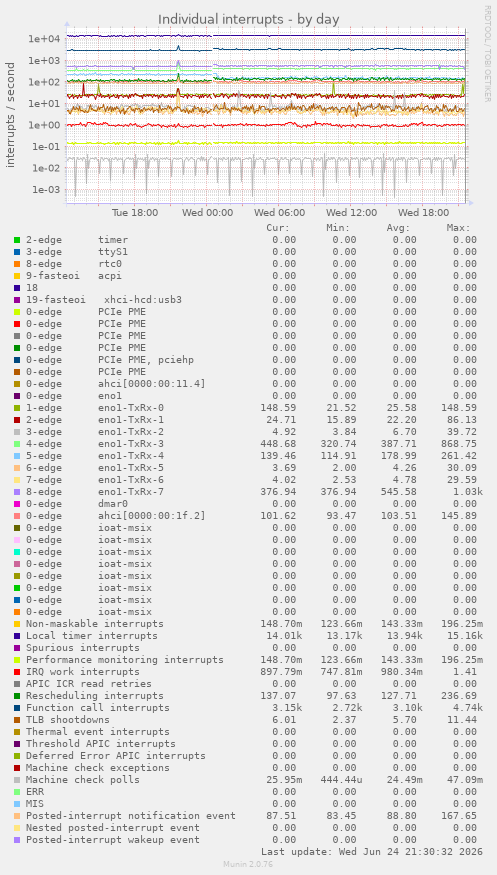This screenshot has height=875, width=497.
Task: Click the swatch beside 'Function call interrupts'
Action: pos(17,708)
